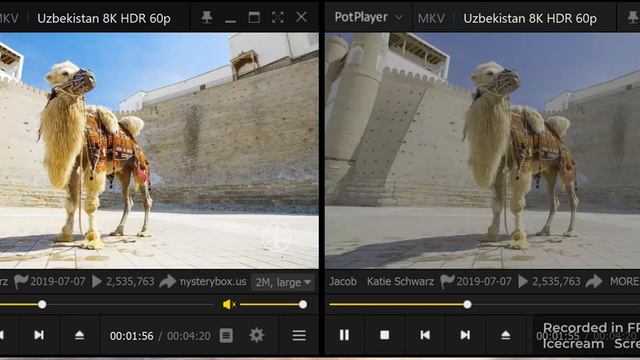This screenshot has width=640, height=360.
Task: Stop playback in the right player
Action: pyautogui.click(x=384, y=335)
